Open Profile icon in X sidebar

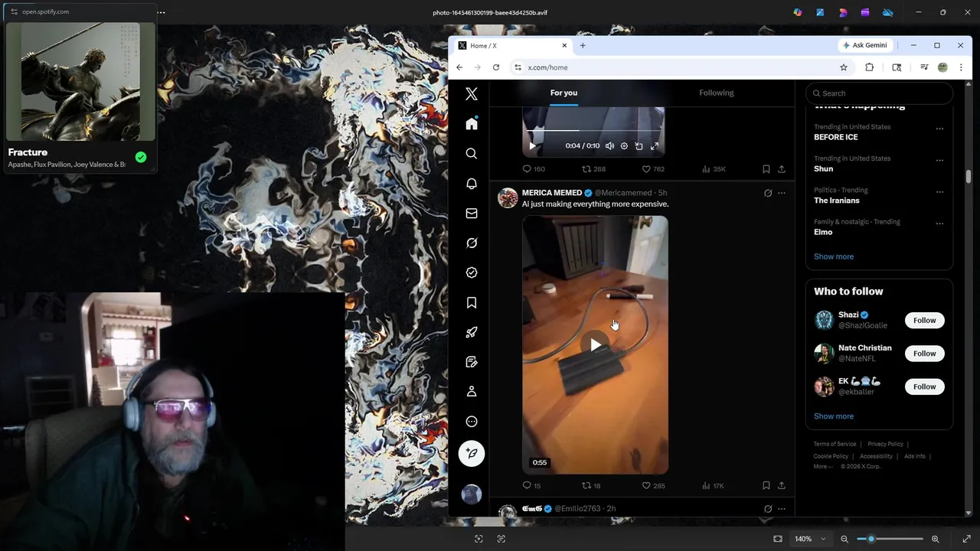click(x=472, y=392)
